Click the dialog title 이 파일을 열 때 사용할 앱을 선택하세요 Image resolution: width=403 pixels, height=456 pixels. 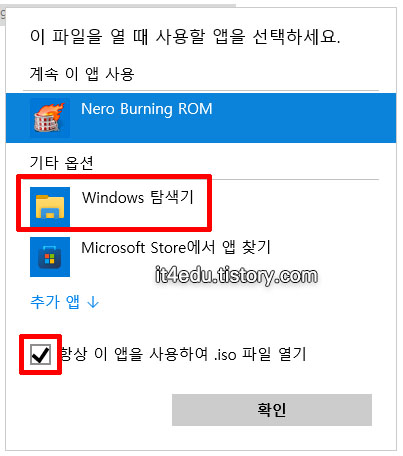(x=185, y=36)
